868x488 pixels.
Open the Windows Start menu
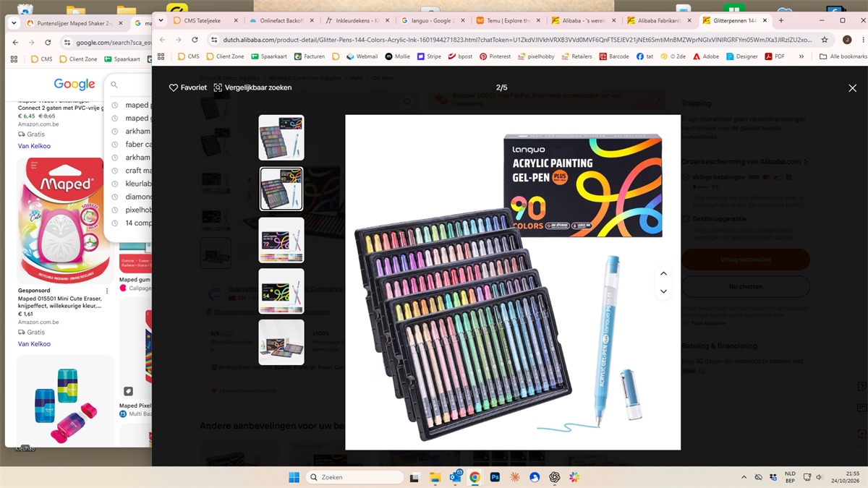point(294,477)
